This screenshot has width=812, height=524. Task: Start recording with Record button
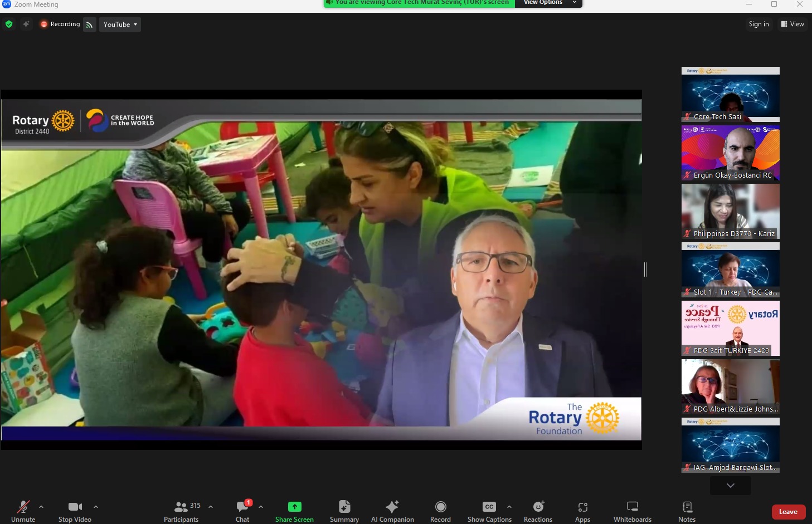[x=440, y=511]
